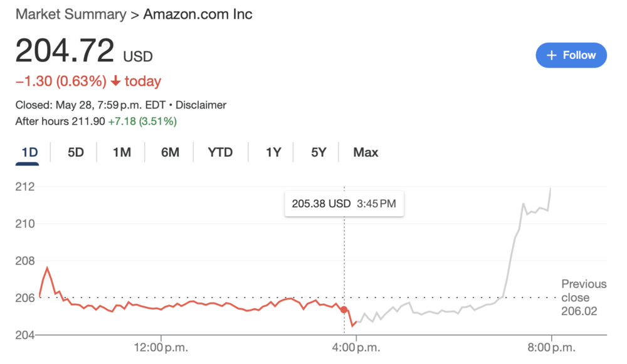Click the after-hours peak near 8:00 p.m.
The image size is (627, 364).
click(x=551, y=188)
